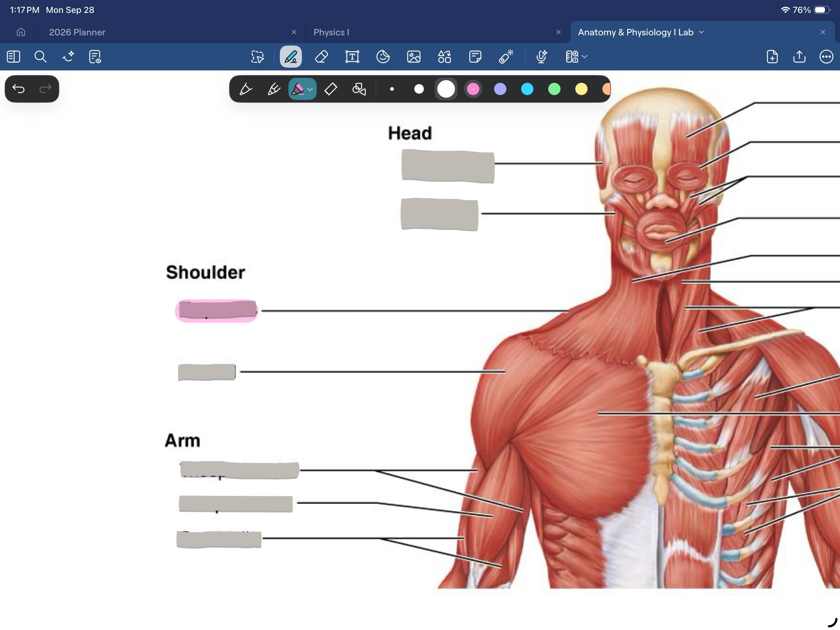Open the stickers tool
Screen dimensions: 840x630
click(x=383, y=57)
